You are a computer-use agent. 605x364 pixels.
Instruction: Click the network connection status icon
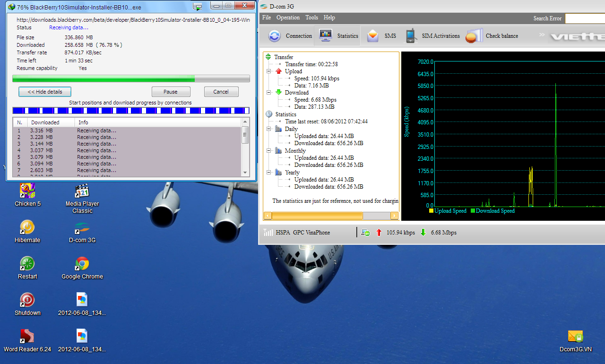[365, 232]
